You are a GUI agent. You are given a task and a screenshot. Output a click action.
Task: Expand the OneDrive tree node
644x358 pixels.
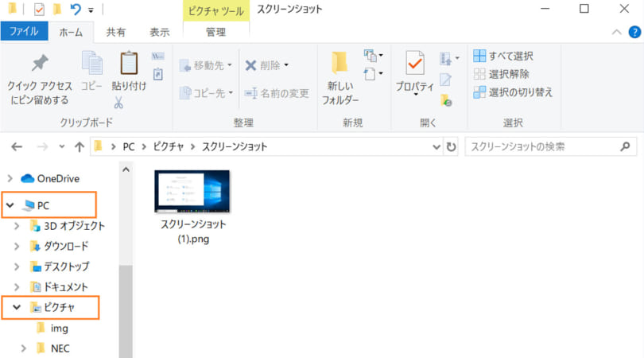(10, 178)
